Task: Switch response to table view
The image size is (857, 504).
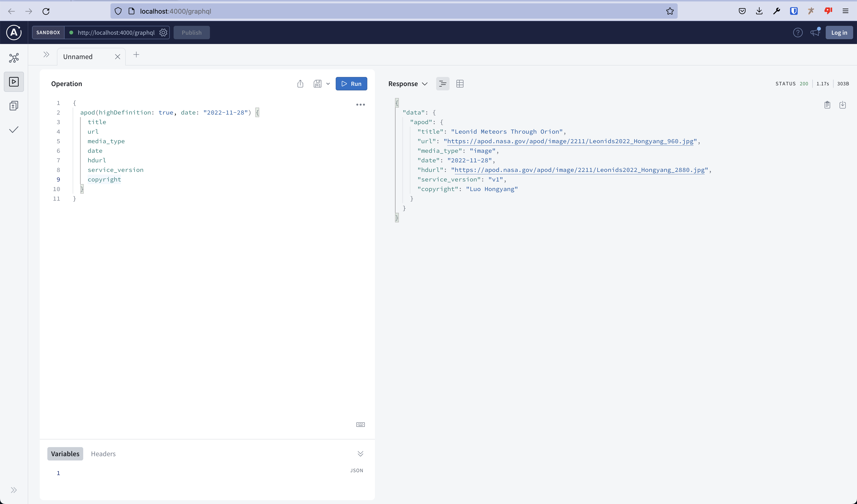Action: pyautogui.click(x=460, y=84)
